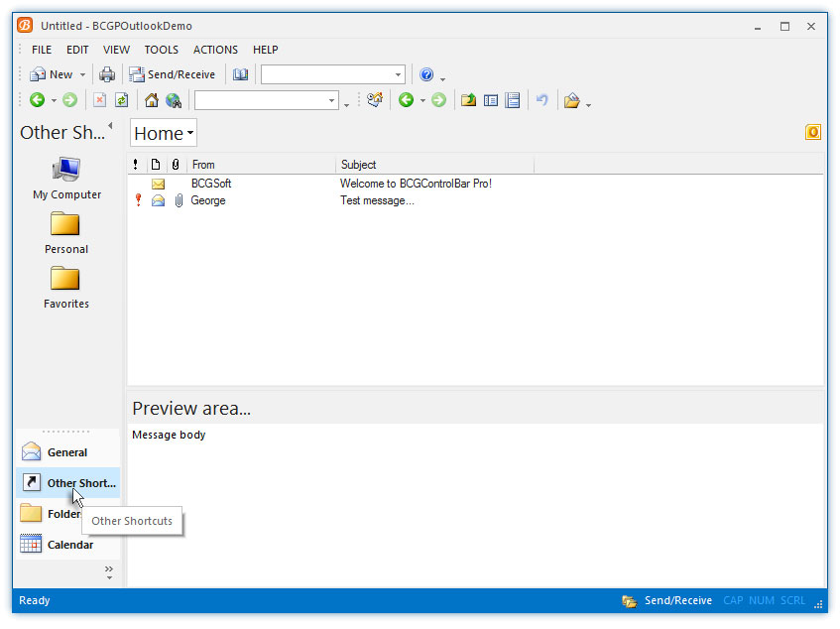840x629 pixels.
Task: Click the Personal folder shortcut
Action: tap(66, 232)
